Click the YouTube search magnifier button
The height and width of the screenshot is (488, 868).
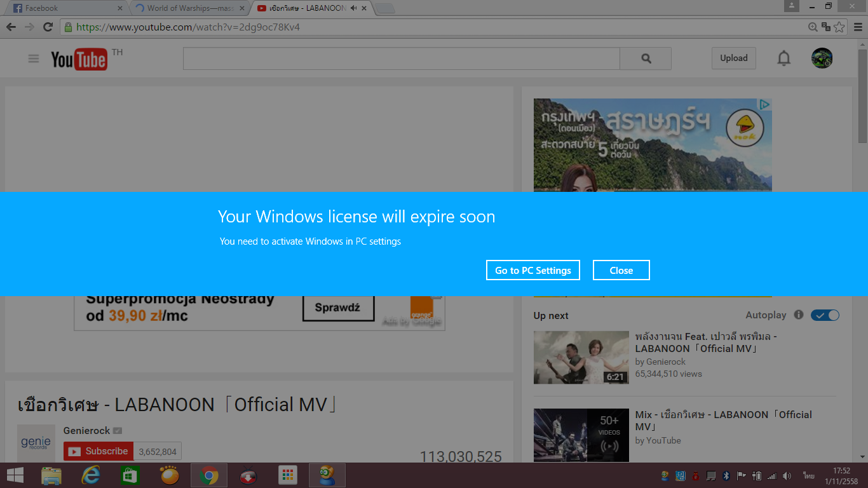tap(646, 58)
